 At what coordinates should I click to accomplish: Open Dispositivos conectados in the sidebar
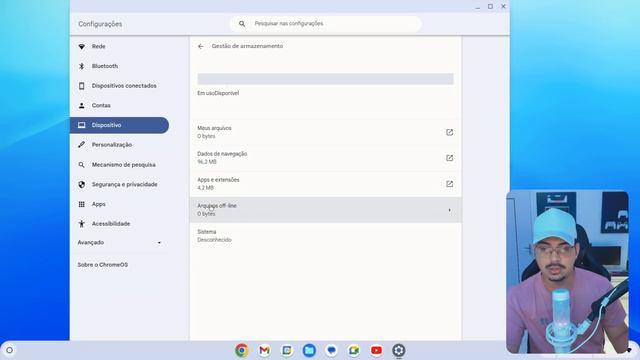pyautogui.click(x=124, y=86)
